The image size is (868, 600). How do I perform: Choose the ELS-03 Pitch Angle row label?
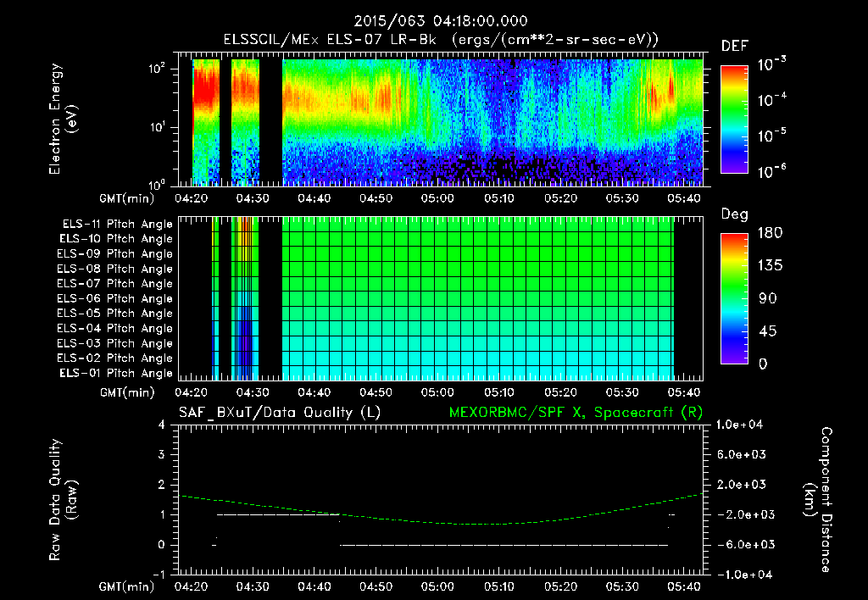pyautogui.click(x=115, y=344)
